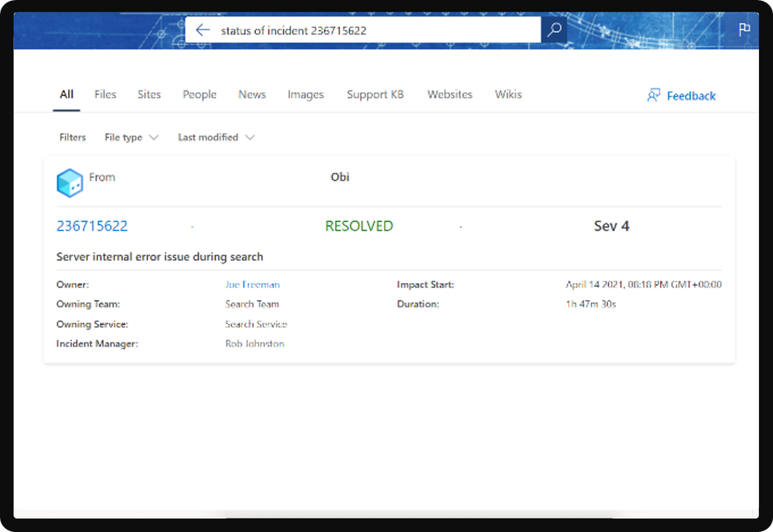Open incident link 236715622
Image resolution: width=773 pixels, height=532 pixels.
[92, 226]
